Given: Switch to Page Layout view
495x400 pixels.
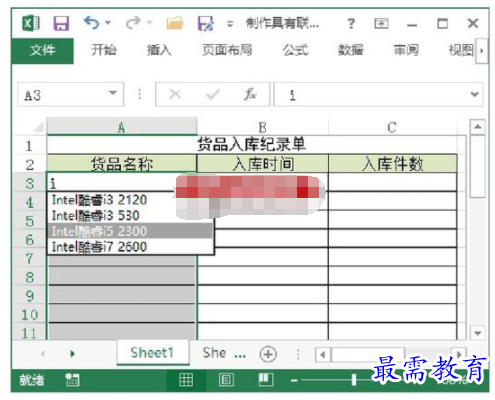Looking at the screenshot, I should (226, 380).
